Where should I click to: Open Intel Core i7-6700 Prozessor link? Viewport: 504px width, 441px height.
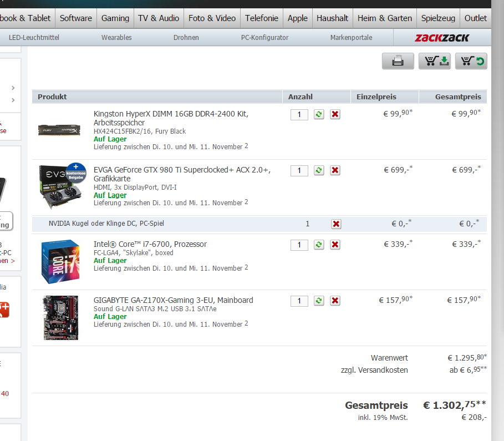[150, 244]
